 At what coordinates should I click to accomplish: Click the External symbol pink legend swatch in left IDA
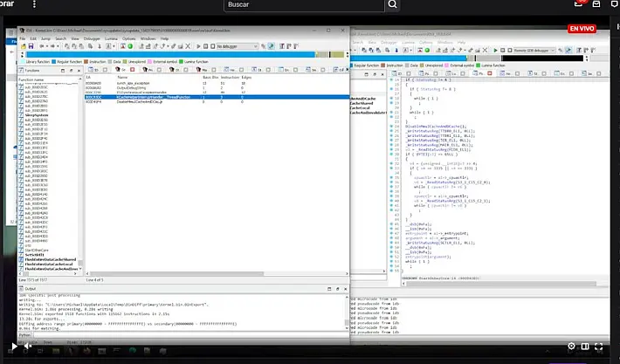(149, 62)
